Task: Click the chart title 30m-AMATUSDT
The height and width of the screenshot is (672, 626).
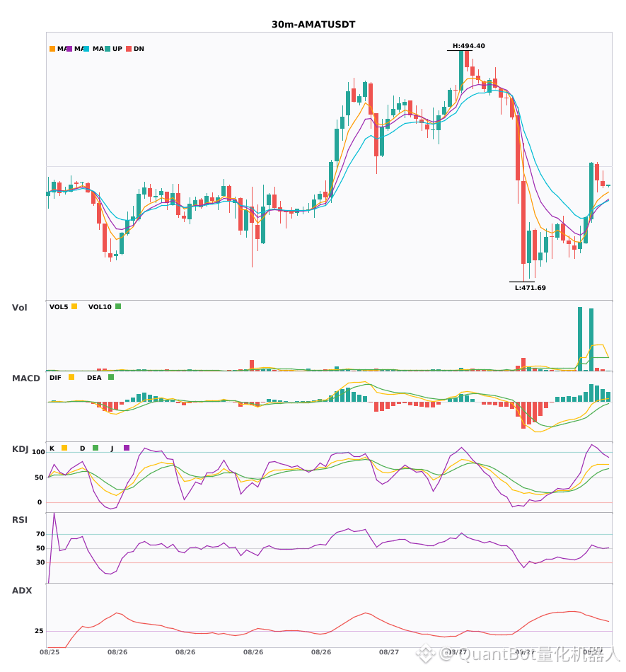Action: tap(313, 25)
